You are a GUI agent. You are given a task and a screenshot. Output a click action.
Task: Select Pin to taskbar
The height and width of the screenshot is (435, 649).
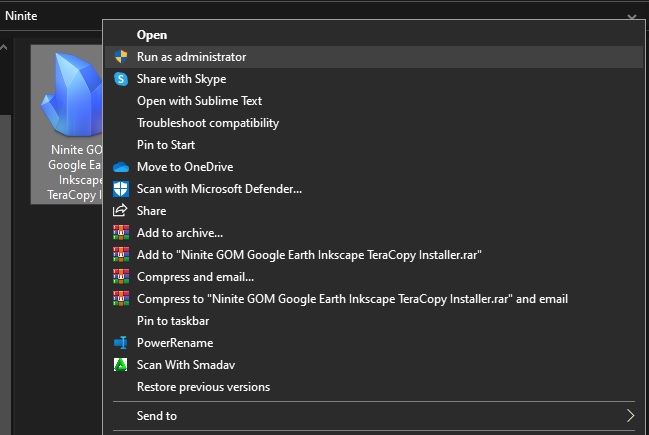pyautogui.click(x=173, y=321)
